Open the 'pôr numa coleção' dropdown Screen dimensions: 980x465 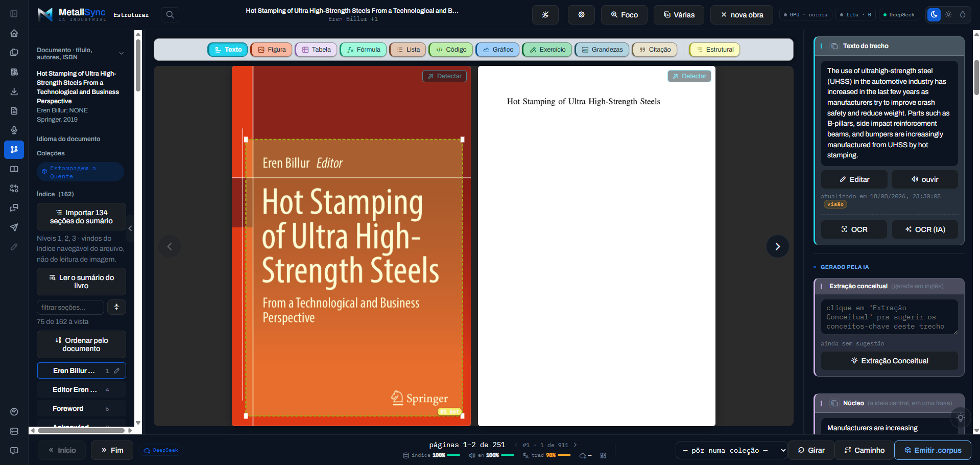click(x=731, y=450)
